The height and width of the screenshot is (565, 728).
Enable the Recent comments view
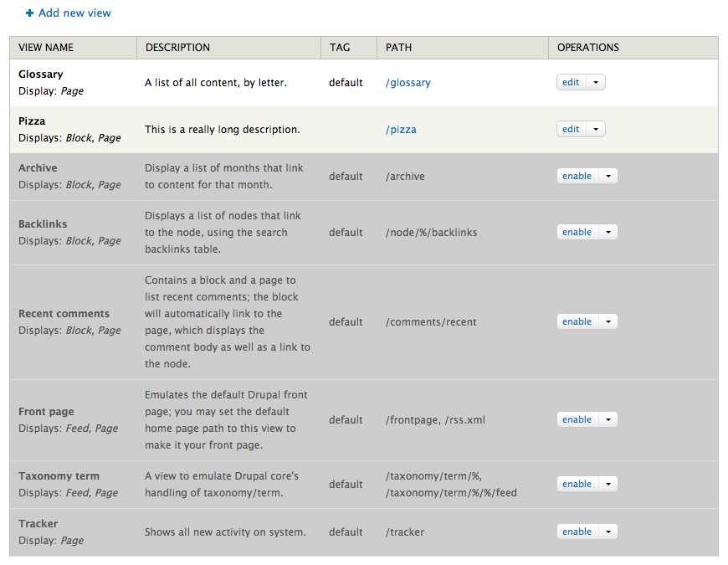pyautogui.click(x=577, y=321)
